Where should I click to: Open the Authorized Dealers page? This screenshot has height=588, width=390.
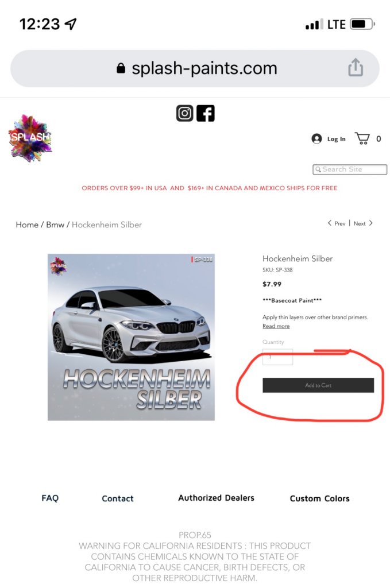point(217,498)
